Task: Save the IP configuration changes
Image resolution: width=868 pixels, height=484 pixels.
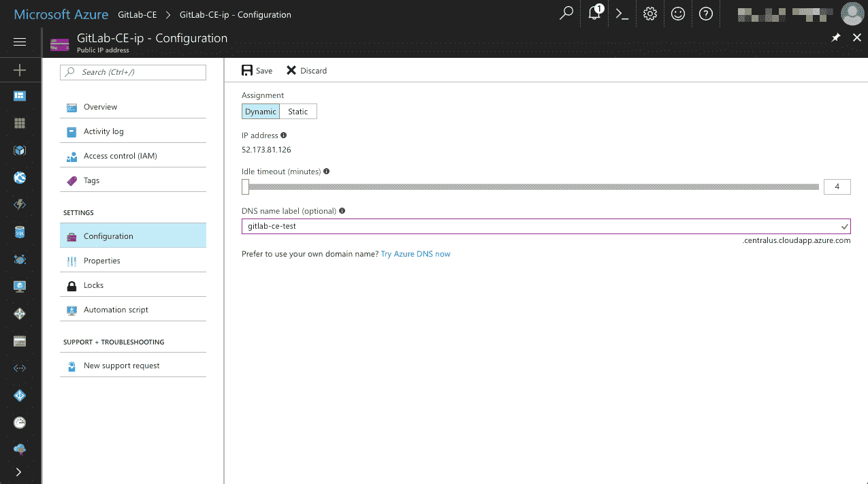Action: 257,70
